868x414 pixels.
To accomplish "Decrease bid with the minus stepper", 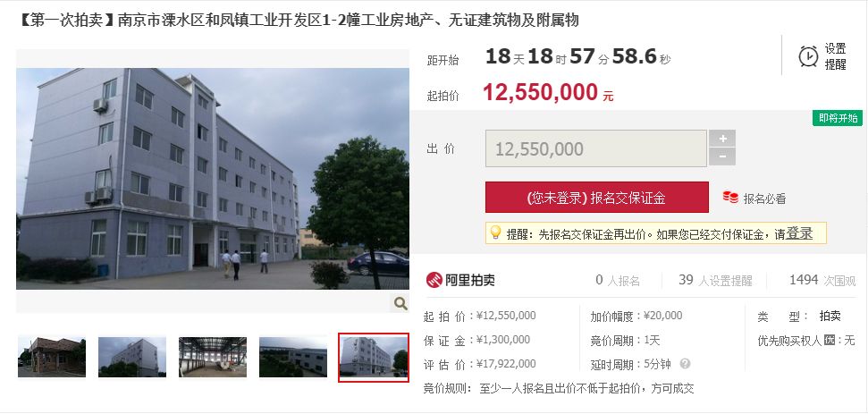I will pos(722,156).
